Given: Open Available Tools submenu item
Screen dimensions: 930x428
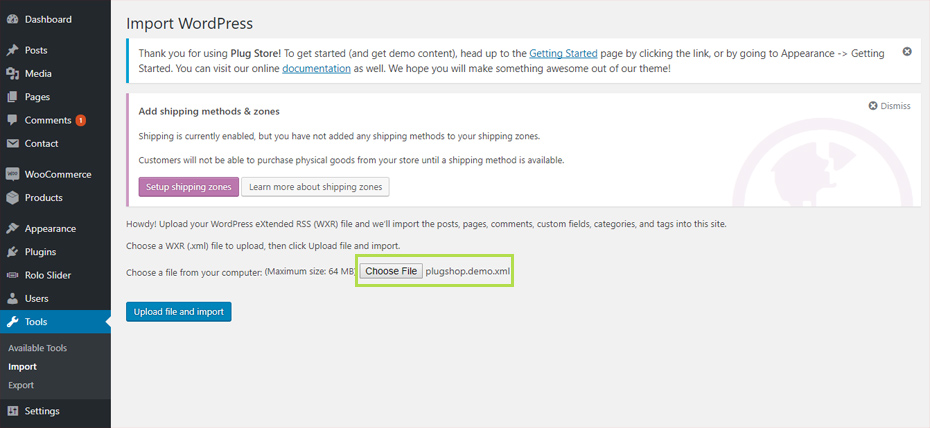Looking at the screenshot, I should click(x=37, y=348).
